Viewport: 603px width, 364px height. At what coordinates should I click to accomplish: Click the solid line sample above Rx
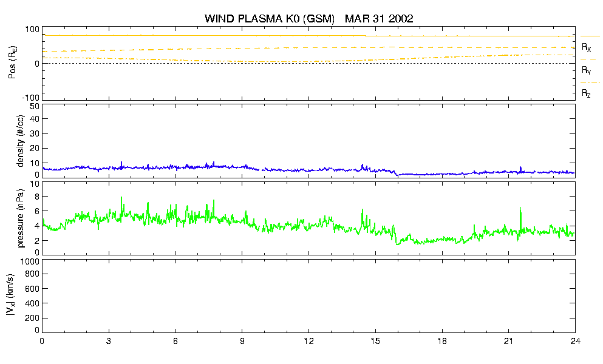point(590,36)
